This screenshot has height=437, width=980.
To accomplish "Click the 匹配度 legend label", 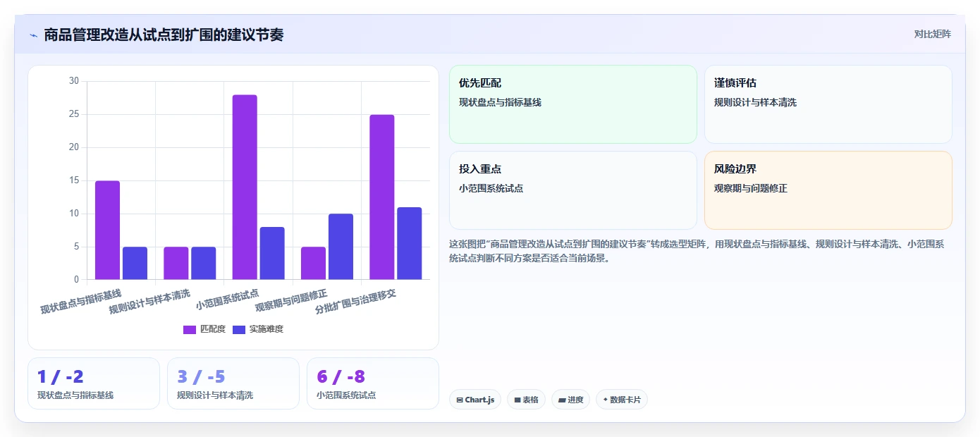I will [x=213, y=329].
